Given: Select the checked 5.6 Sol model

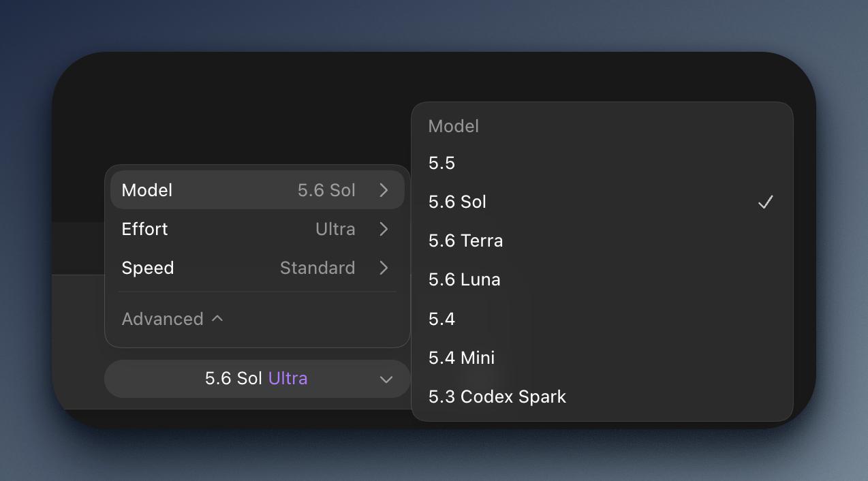Looking at the screenshot, I should (602, 202).
